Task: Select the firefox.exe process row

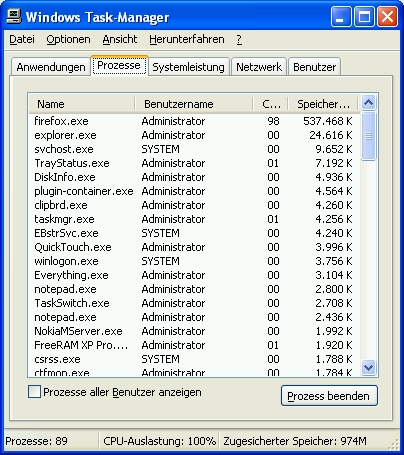Action: click(194, 121)
